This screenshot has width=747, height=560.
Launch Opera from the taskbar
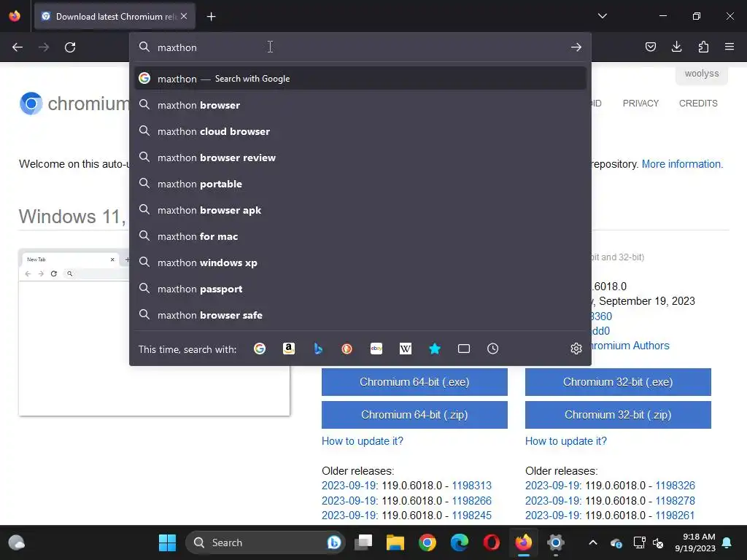(x=492, y=542)
